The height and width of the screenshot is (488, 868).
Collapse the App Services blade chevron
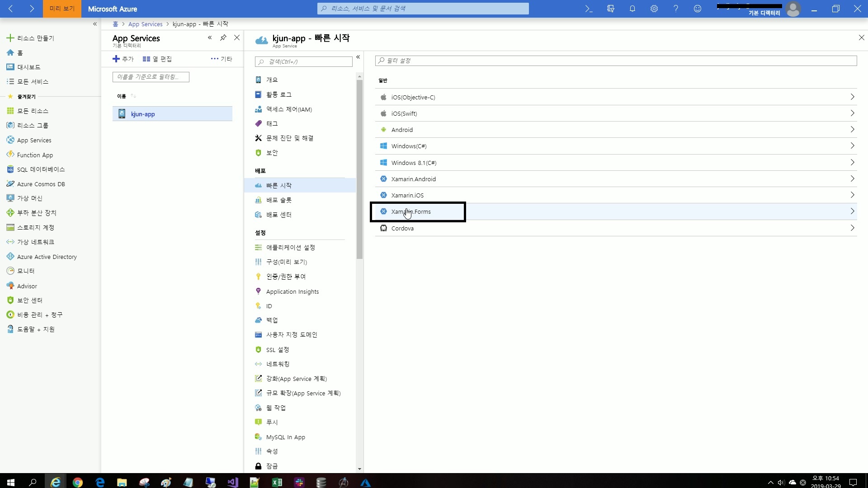210,38
